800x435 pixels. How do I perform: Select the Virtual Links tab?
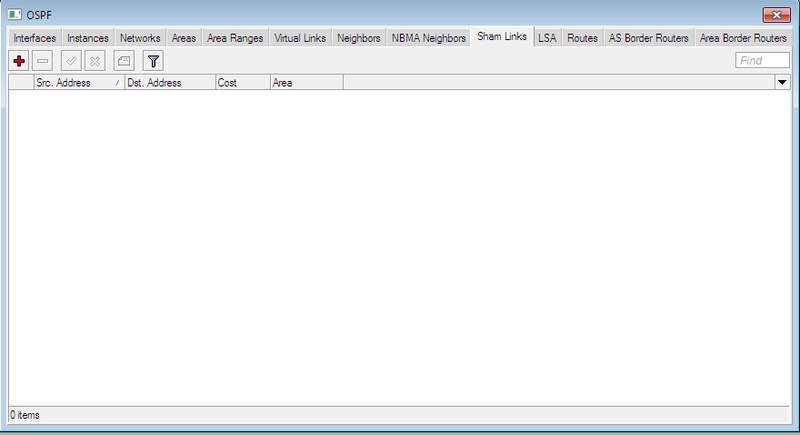click(300, 38)
